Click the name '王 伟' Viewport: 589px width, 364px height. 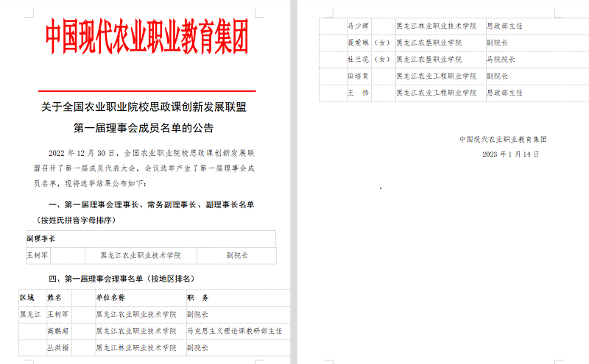pyautogui.click(x=358, y=93)
